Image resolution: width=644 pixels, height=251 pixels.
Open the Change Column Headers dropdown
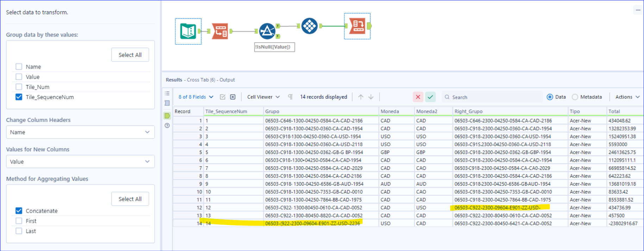pos(80,132)
